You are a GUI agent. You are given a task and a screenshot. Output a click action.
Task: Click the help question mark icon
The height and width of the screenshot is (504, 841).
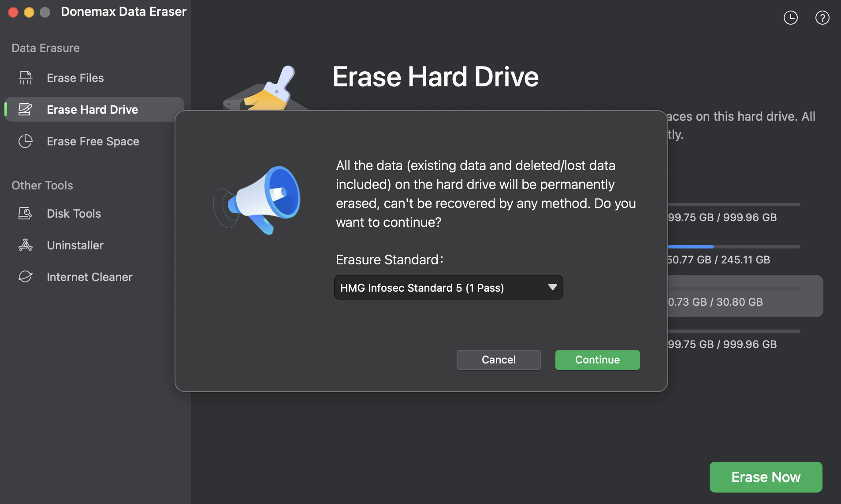coord(822,18)
